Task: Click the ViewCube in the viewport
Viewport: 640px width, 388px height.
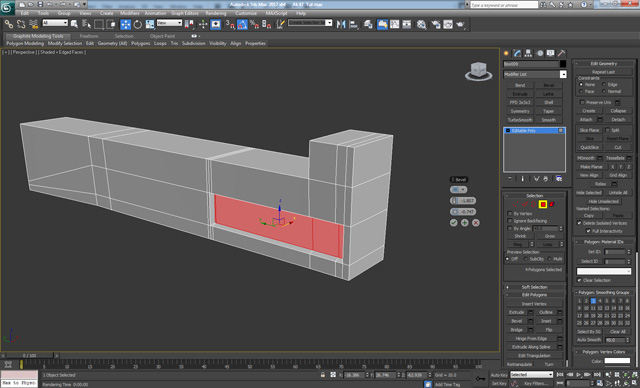Action: pyautogui.click(x=478, y=71)
